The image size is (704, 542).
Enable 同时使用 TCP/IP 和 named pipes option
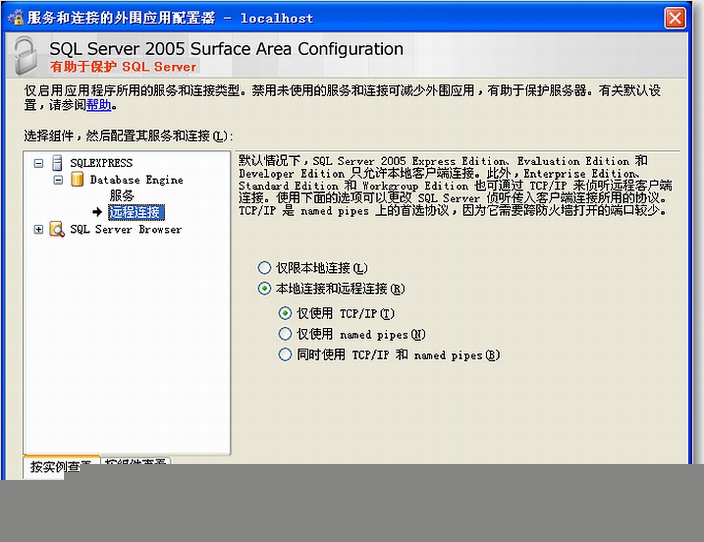[286, 355]
